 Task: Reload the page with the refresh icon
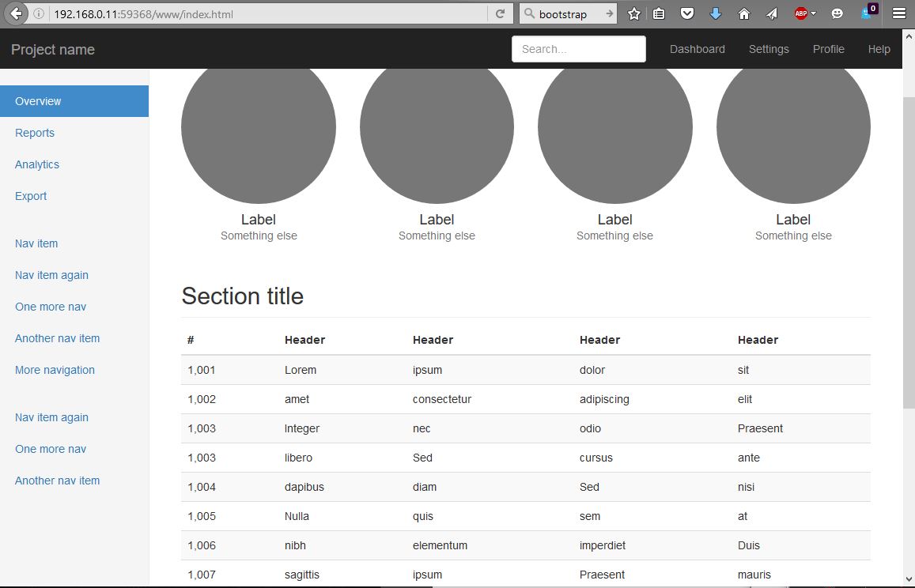(x=500, y=13)
